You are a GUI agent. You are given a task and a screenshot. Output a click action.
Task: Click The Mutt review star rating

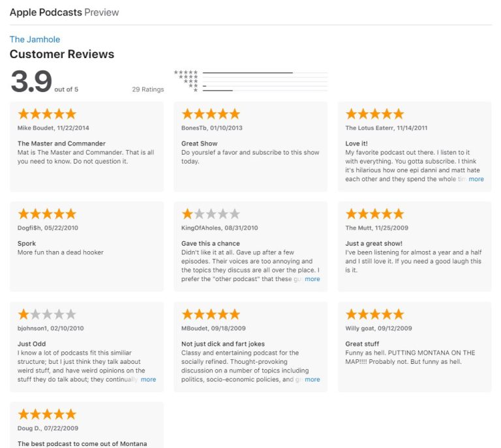(x=375, y=214)
